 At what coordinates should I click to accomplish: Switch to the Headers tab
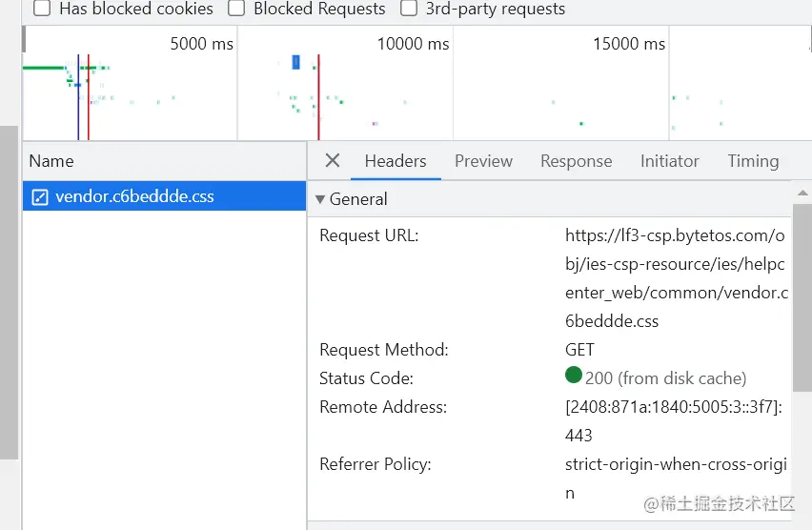(x=396, y=161)
